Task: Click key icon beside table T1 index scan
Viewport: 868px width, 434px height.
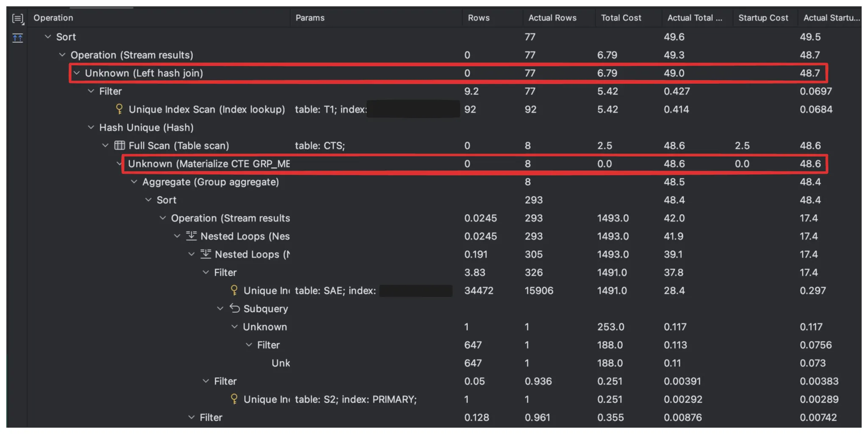Action: click(120, 109)
